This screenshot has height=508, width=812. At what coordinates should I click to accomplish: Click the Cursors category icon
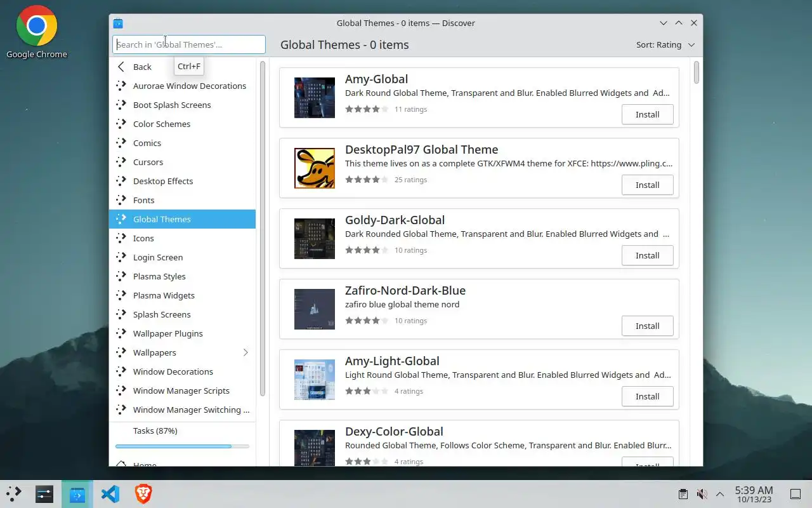pos(121,162)
